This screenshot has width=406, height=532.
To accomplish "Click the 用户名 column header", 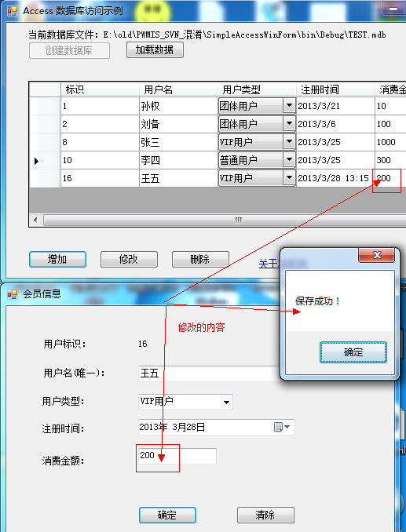I will pos(178,89).
